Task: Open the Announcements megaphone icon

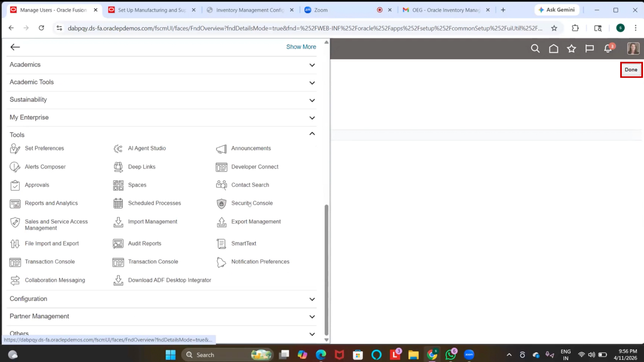Action: tap(221, 149)
